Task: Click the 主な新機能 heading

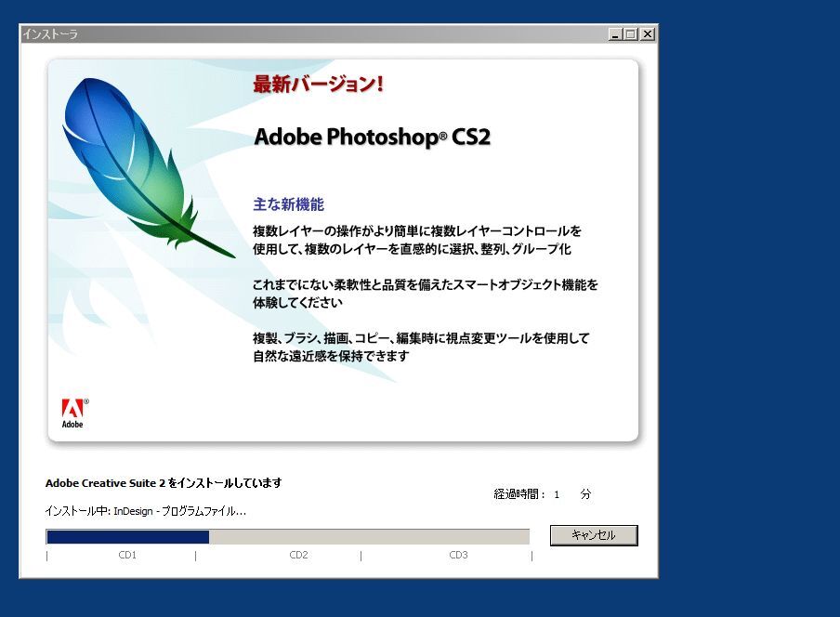Action: pyautogui.click(x=288, y=204)
